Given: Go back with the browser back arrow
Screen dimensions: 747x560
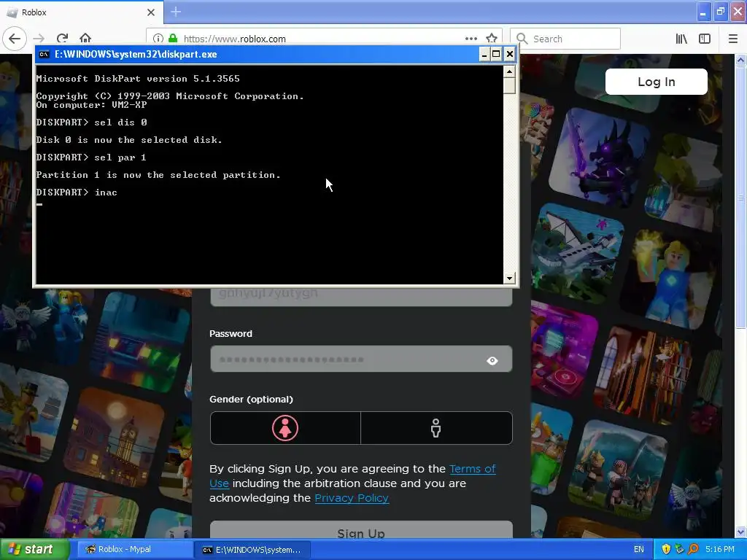Looking at the screenshot, I should click(15, 39).
